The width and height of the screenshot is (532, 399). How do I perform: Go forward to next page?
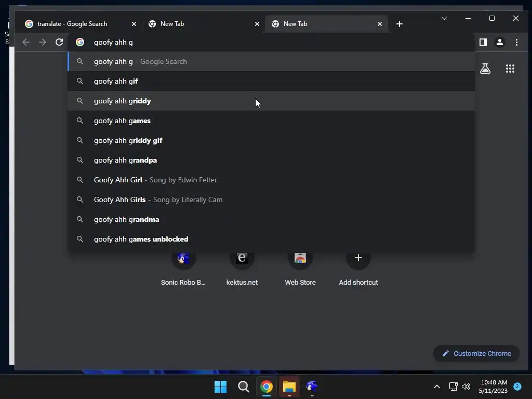pyautogui.click(x=43, y=42)
